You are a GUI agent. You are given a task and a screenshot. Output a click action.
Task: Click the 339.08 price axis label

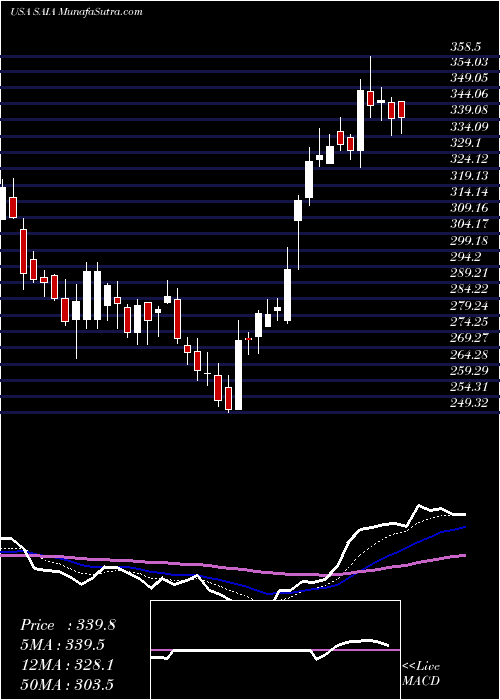[x=468, y=110]
